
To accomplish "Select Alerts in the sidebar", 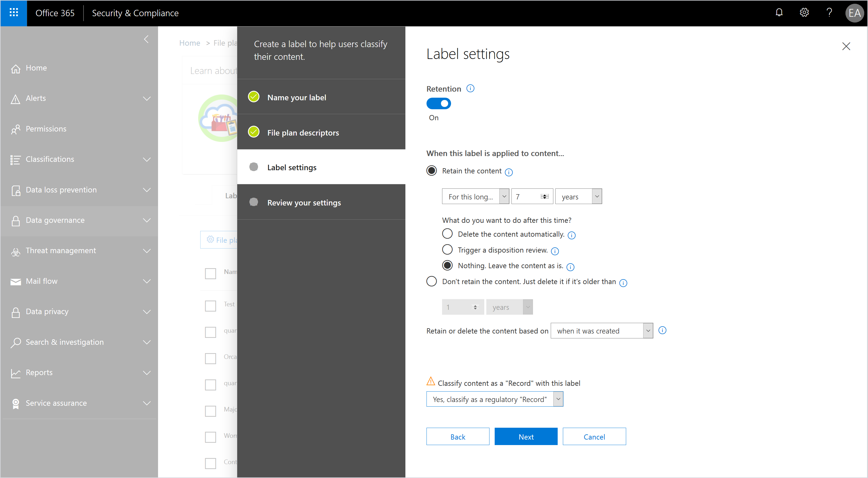I will pos(36,98).
